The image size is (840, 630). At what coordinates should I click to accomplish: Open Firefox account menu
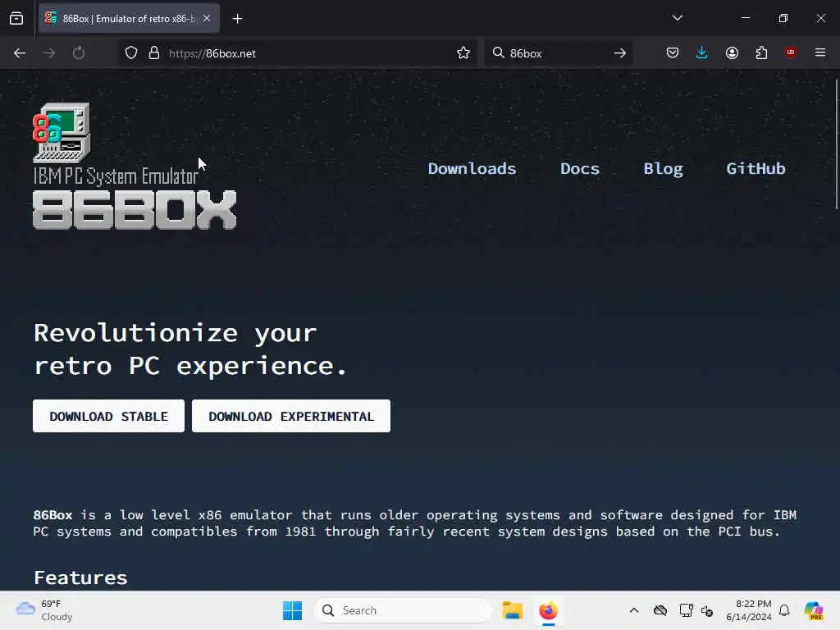(732, 53)
